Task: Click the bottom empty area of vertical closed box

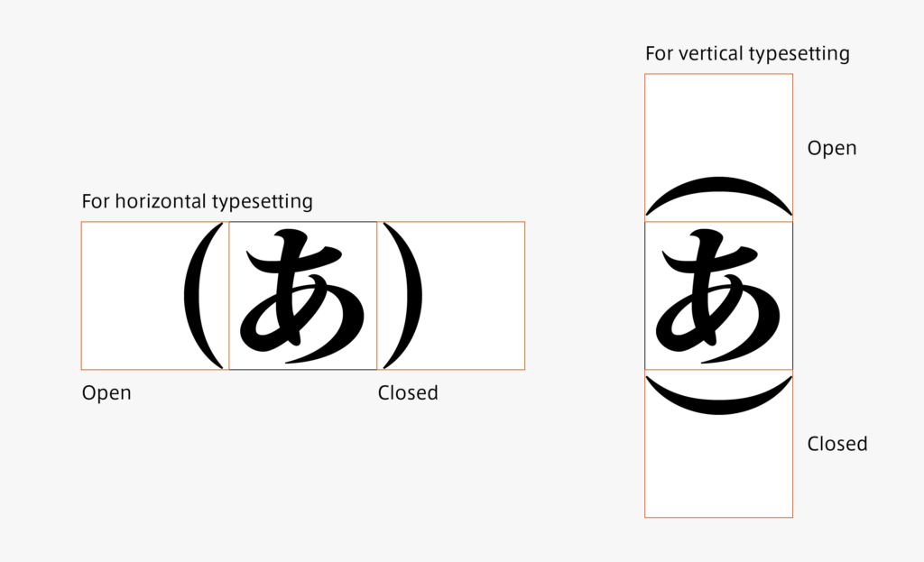Action: pyautogui.click(x=719, y=466)
